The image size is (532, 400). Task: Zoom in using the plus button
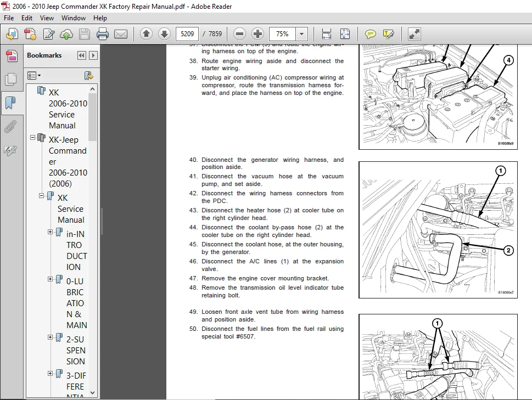(x=258, y=34)
